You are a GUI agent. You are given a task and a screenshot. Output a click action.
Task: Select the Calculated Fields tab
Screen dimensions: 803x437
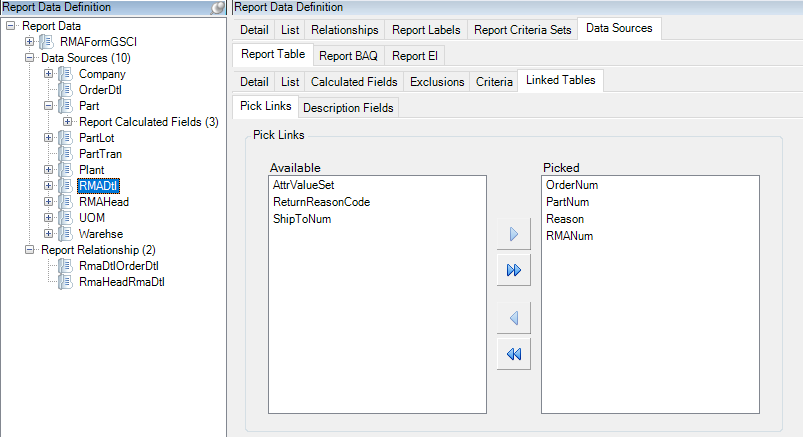click(354, 82)
